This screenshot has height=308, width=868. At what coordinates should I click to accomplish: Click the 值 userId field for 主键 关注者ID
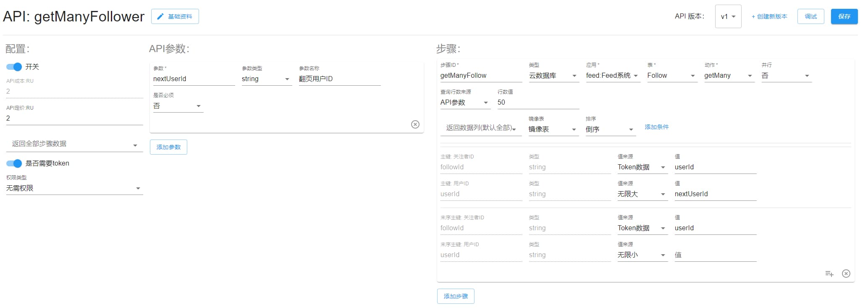(x=716, y=167)
